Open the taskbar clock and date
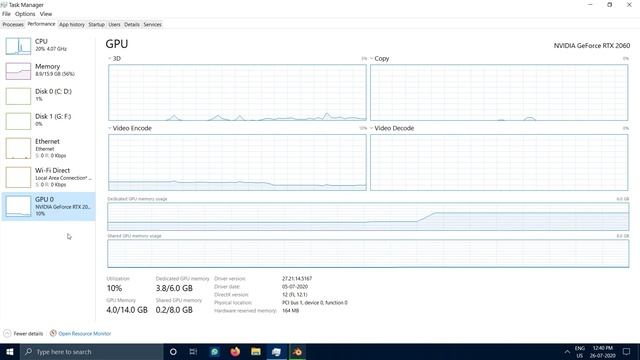Image resolution: width=640 pixels, height=360 pixels. [603, 352]
